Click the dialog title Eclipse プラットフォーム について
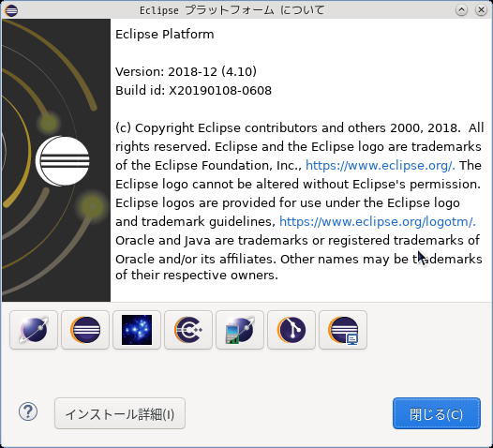This screenshot has height=448, width=493. 232,10
